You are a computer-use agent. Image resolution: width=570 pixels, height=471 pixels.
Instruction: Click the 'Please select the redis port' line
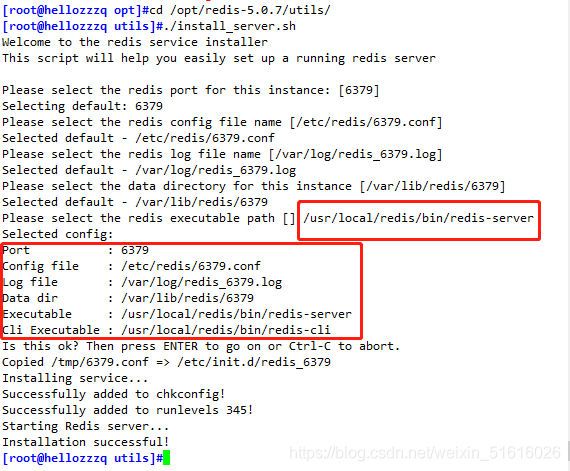coord(191,90)
